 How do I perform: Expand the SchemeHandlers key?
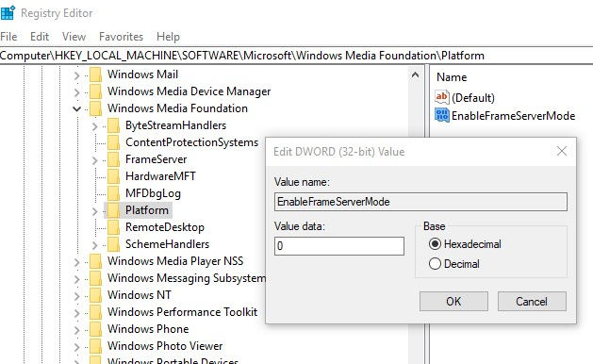pos(95,245)
